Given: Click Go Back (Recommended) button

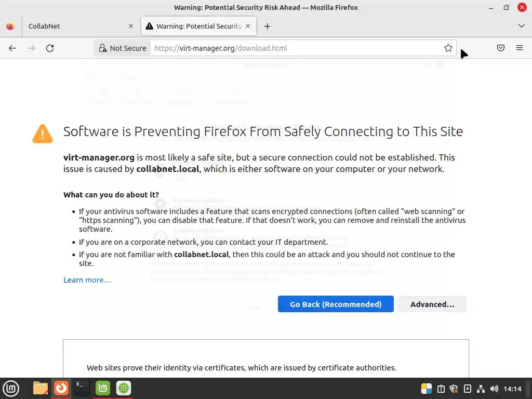Looking at the screenshot, I should click(336, 304).
